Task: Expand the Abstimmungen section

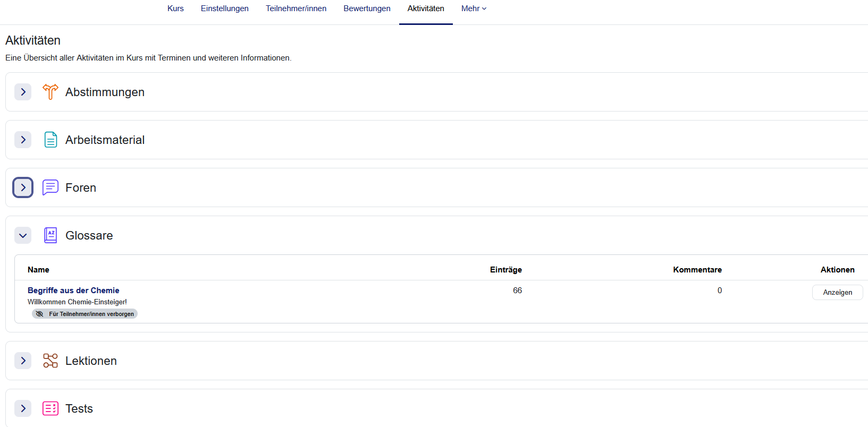Action: pyautogui.click(x=23, y=92)
